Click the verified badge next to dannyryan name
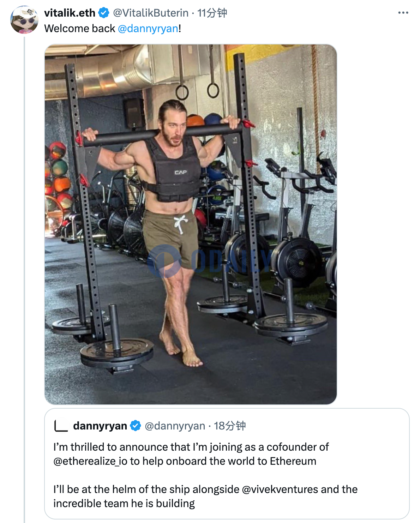This screenshot has height=523, width=420. click(136, 426)
